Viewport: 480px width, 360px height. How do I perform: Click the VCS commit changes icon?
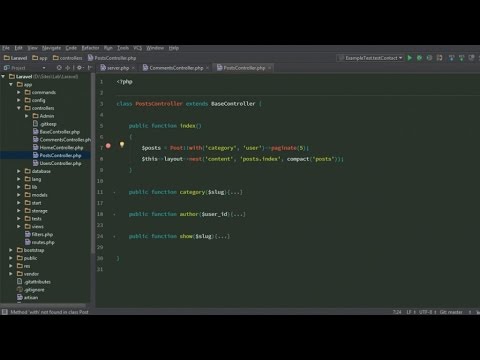(x=461, y=58)
